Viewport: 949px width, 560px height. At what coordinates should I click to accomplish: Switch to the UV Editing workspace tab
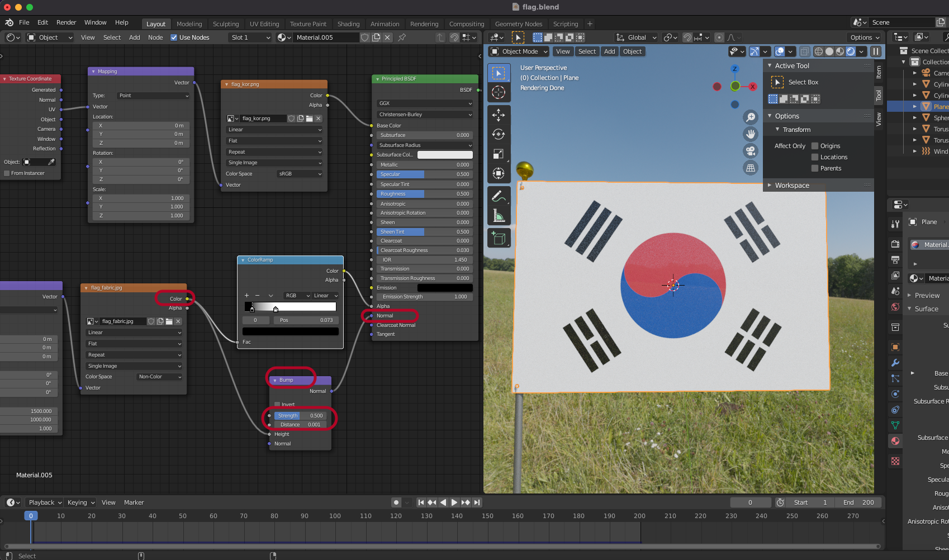click(264, 24)
